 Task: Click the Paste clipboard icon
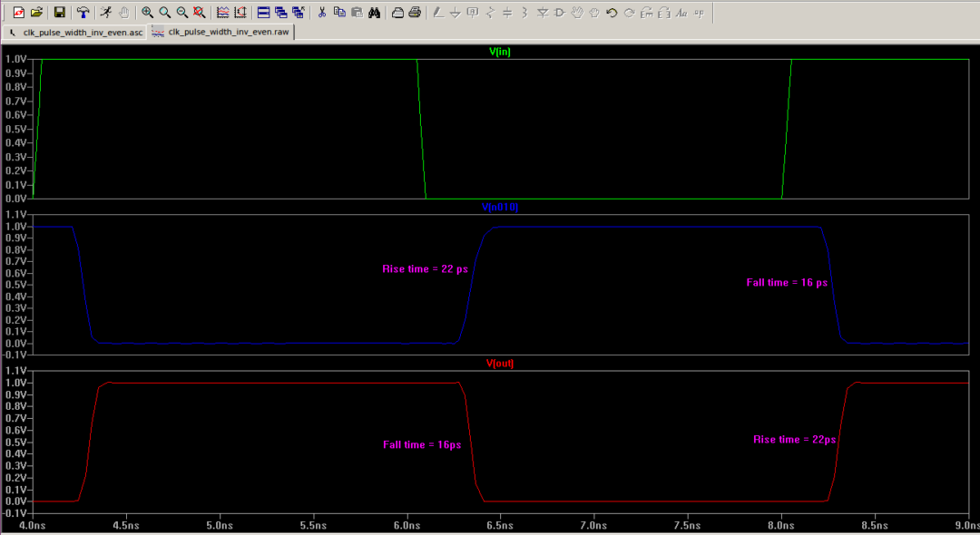pos(357,13)
